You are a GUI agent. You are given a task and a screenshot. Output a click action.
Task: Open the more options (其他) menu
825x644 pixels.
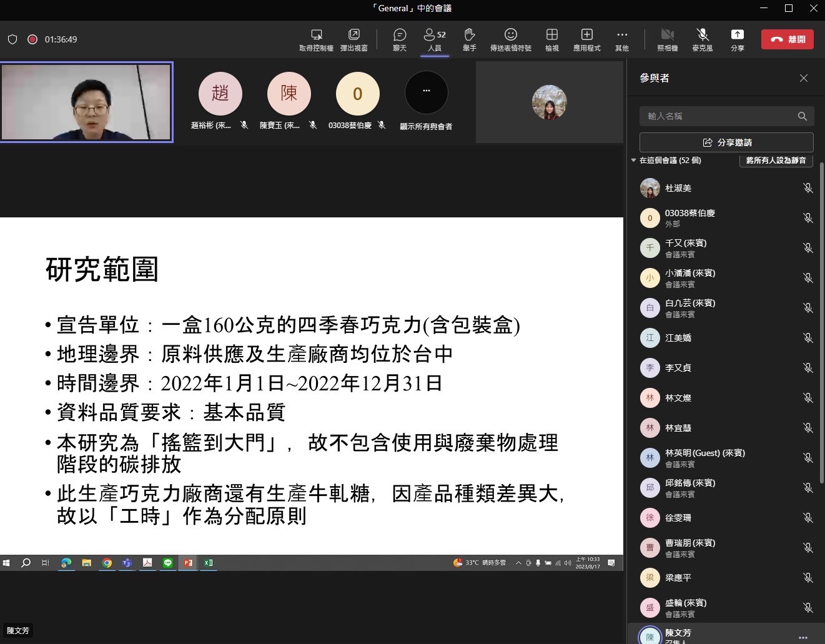click(621, 39)
